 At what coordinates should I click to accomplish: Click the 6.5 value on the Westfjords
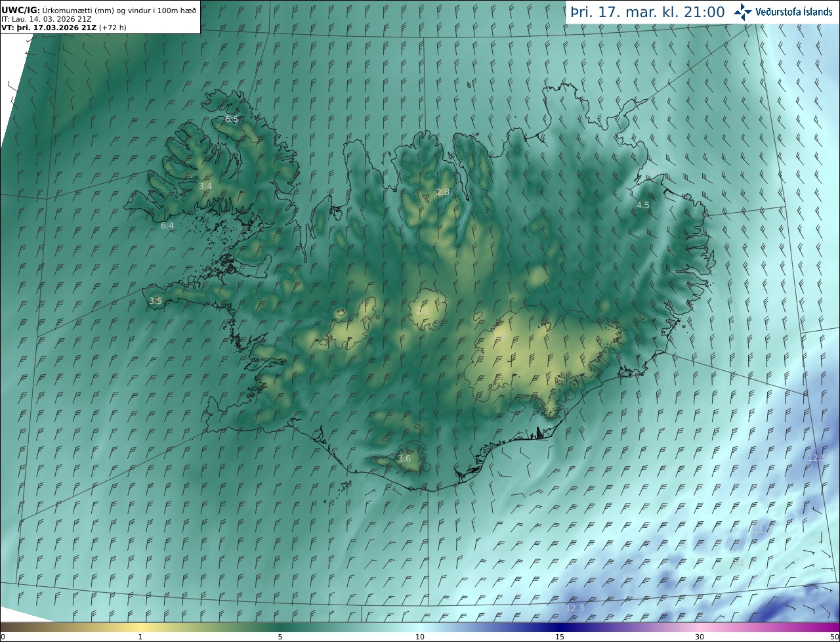pos(232,119)
